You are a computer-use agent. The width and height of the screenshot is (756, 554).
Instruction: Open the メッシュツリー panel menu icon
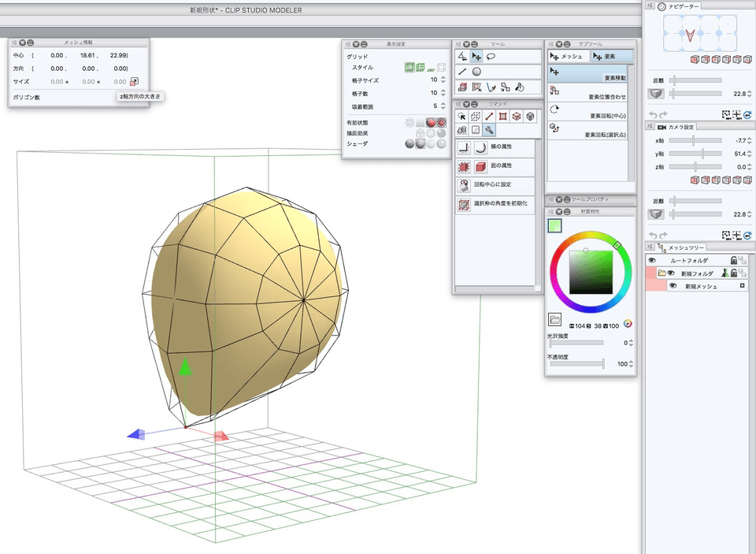[650, 247]
